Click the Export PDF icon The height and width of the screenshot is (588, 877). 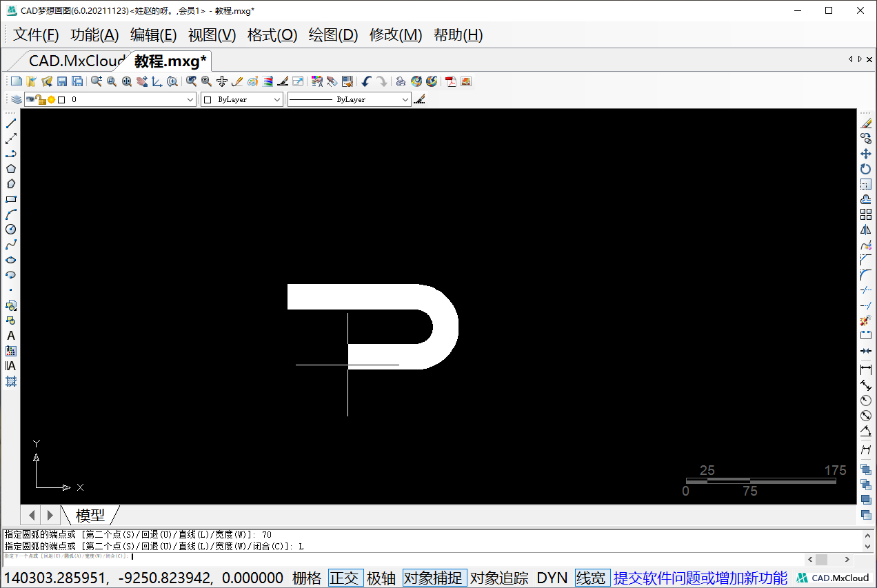[451, 81]
